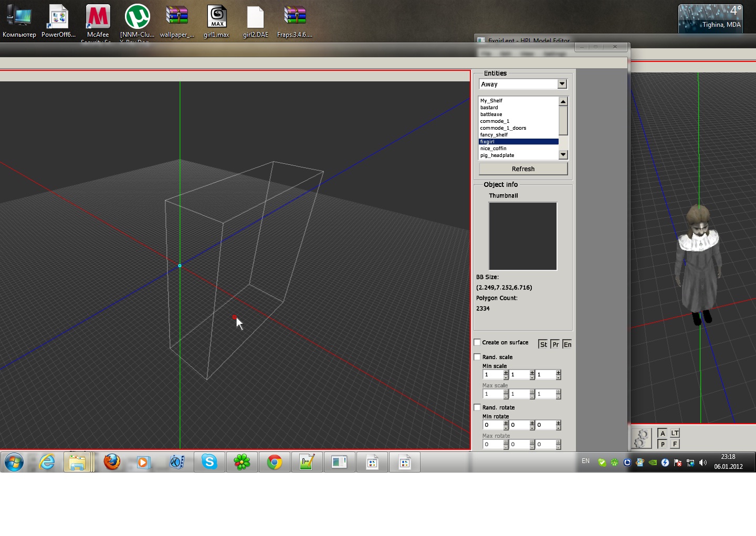This screenshot has width=756, height=536.
Task: Select commode_1_doors in the entity list
Action: 502,128
